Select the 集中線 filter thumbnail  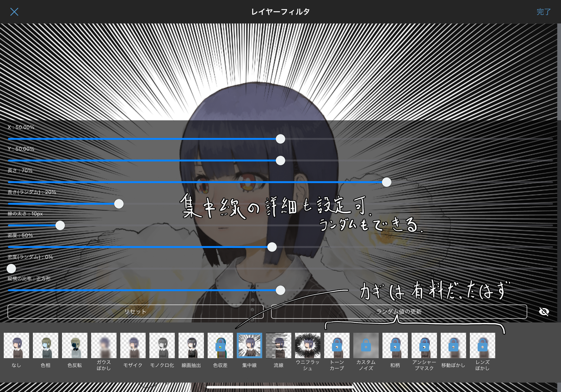pos(249,345)
